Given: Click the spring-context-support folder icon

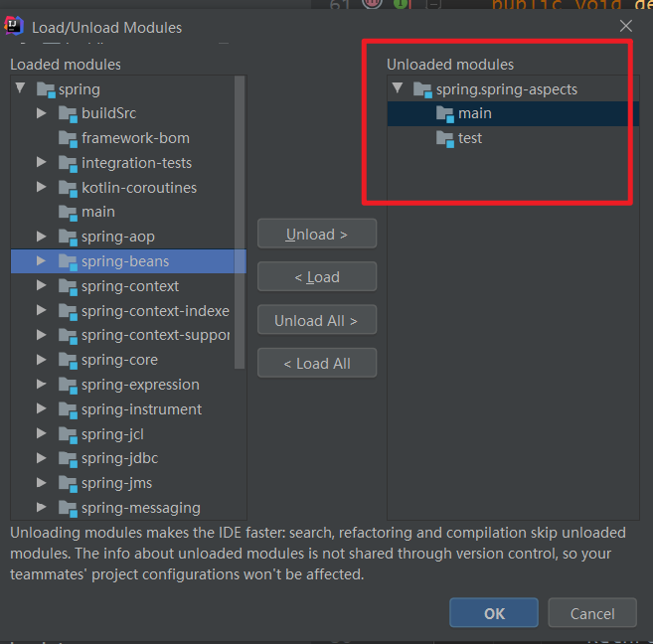Looking at the screenshot, I should 68,336.
